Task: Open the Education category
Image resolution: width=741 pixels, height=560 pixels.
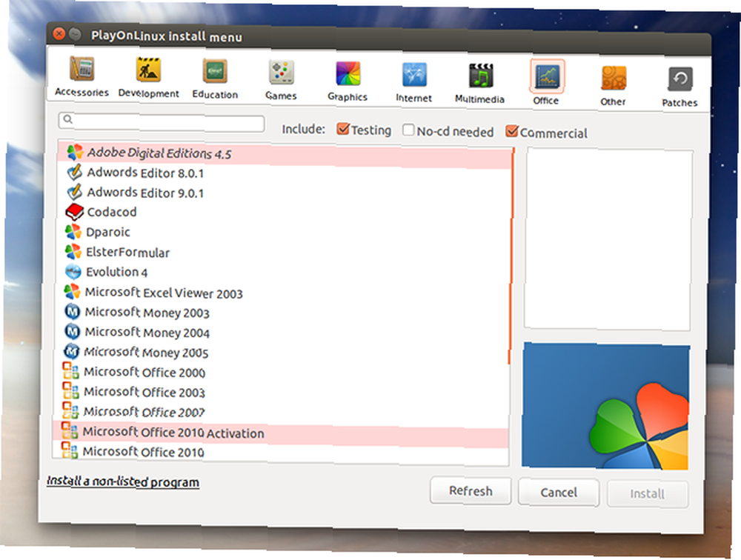Action: 215,79
